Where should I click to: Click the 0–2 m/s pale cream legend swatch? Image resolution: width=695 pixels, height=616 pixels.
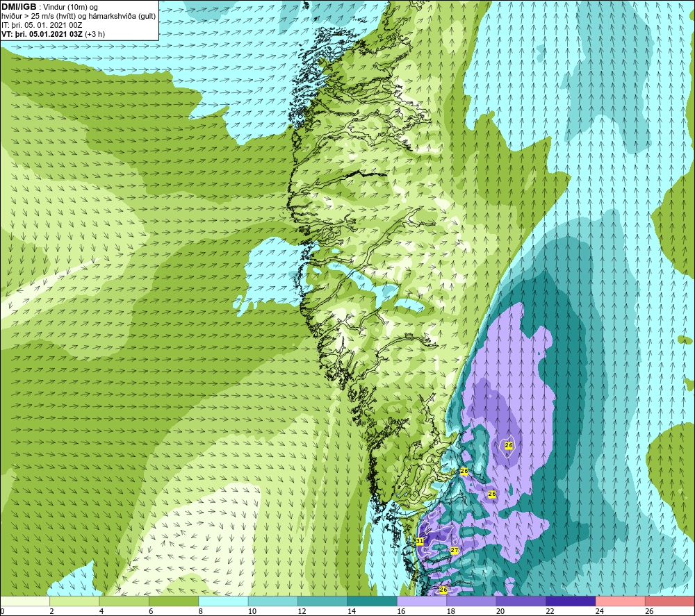pyautogui.click(x=25, y=601)
